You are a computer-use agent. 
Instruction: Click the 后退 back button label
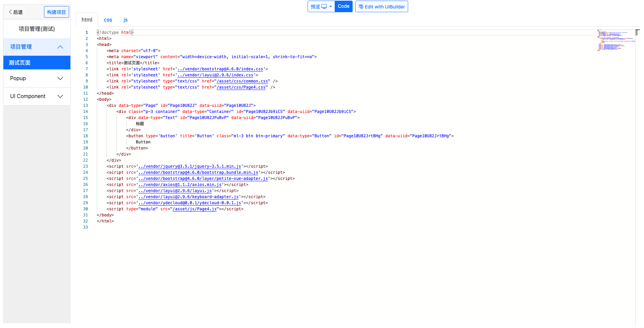pyautogui.click(x=18, y=12)
